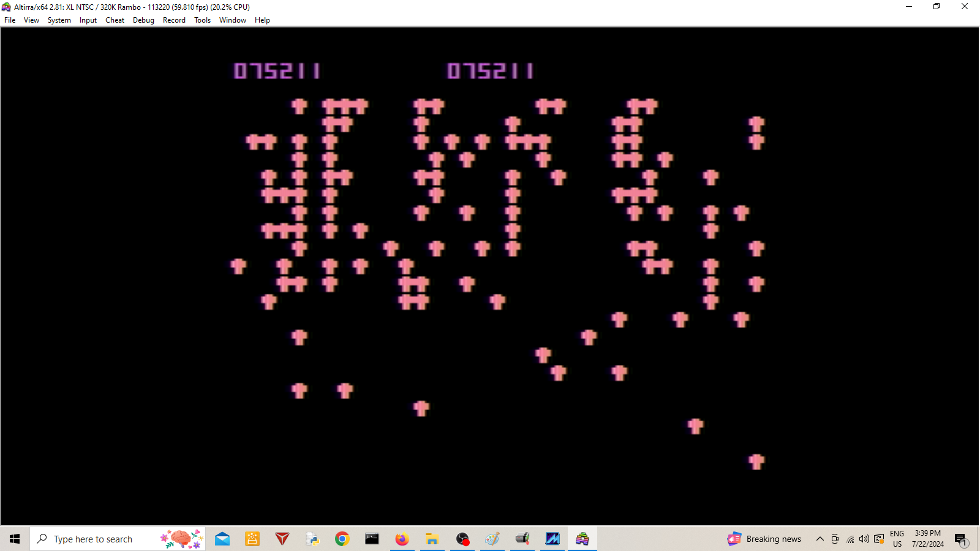The width and height of the screenshot is (980, 551).
Task: Switch to OBS Studio on taskbar
Action: coord(462,539)
